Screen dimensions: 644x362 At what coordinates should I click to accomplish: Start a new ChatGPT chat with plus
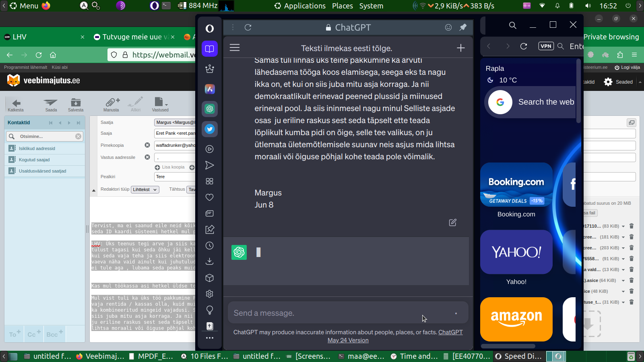pyautogui.click(x=461, y=48)
